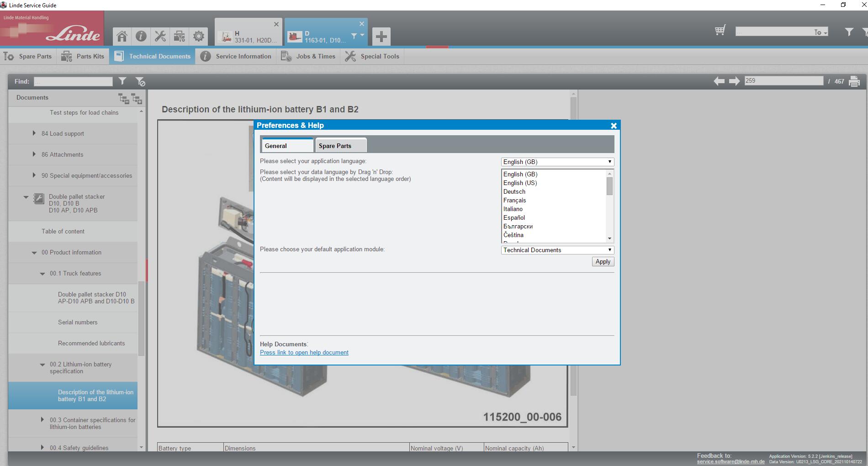Expand 00.3 Container specifications
Image resolution: width=868 pixels, height=466 pixels.
point(42,420)
